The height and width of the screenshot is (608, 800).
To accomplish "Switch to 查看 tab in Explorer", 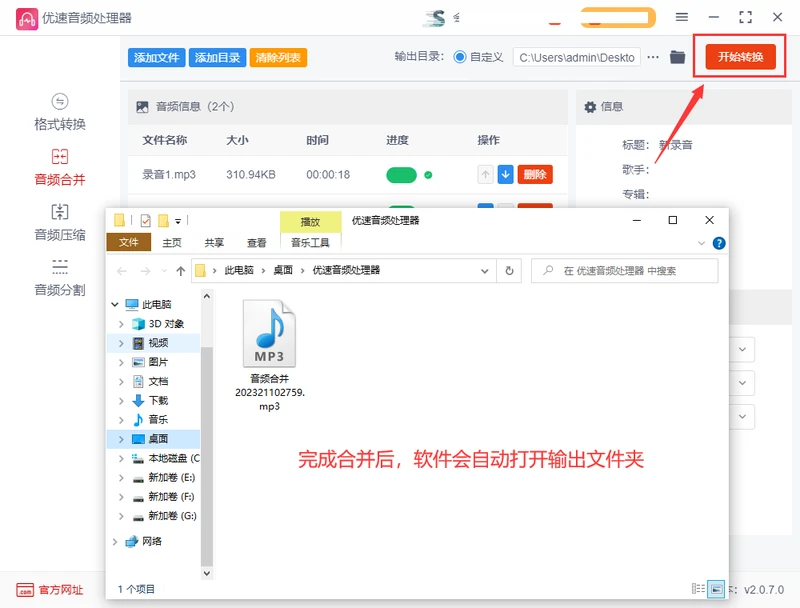I will pos(257,243).
